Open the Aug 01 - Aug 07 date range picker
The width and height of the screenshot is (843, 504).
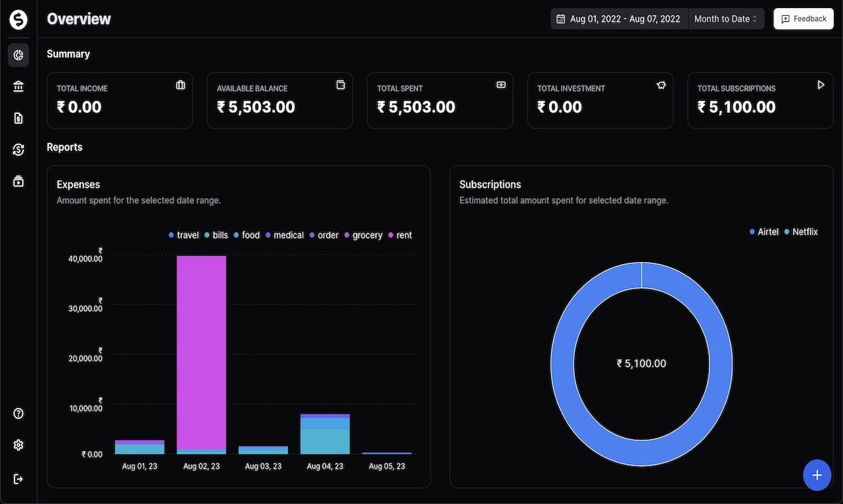[620, 19]
